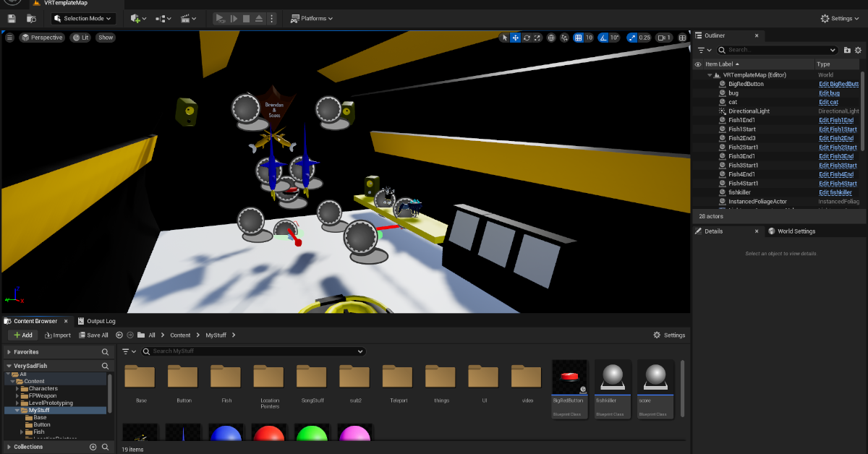This screenshot has height=454, width=868.
Task: Toggle the Outliner visibility eye column
Action: point(698,64)
